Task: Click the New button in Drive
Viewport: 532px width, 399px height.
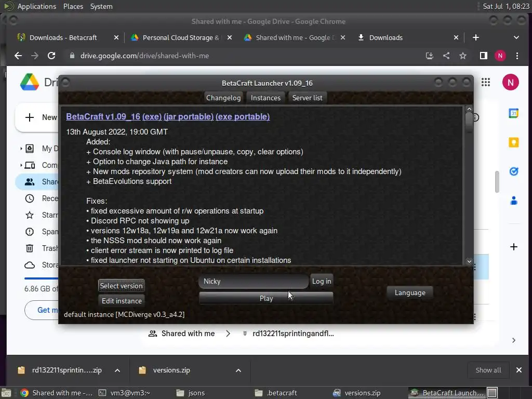Action: pos(37,117)
